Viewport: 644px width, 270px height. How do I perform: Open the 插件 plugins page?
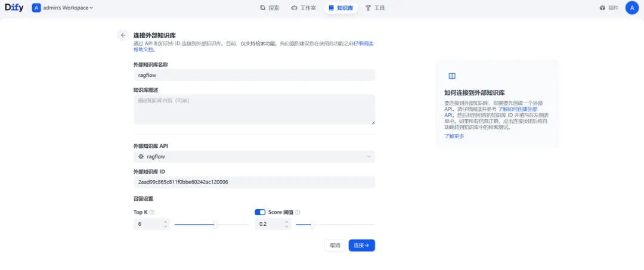click(609, 8)
